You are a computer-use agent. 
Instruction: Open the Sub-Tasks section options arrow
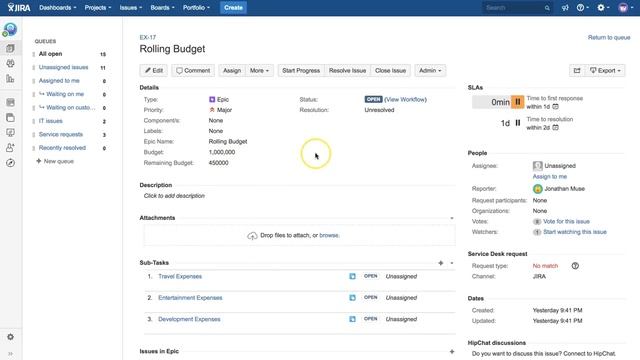tap(452, 263)
